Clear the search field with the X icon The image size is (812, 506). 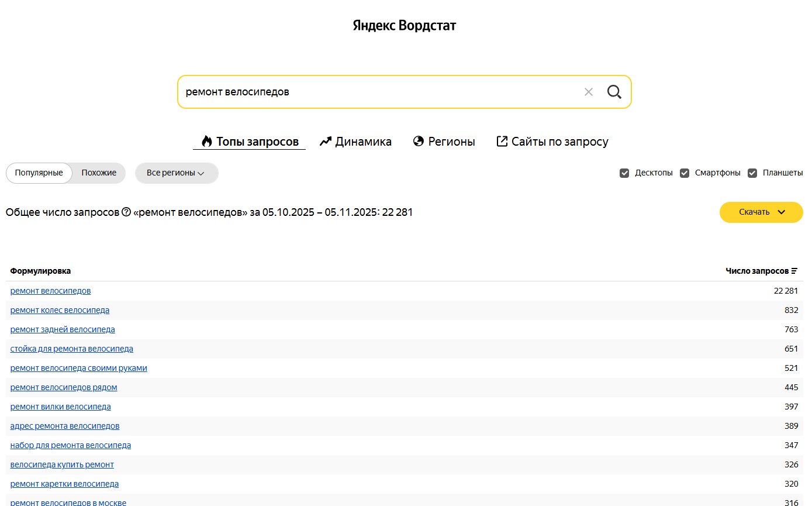pyautogui.click(x=589, y=92)
